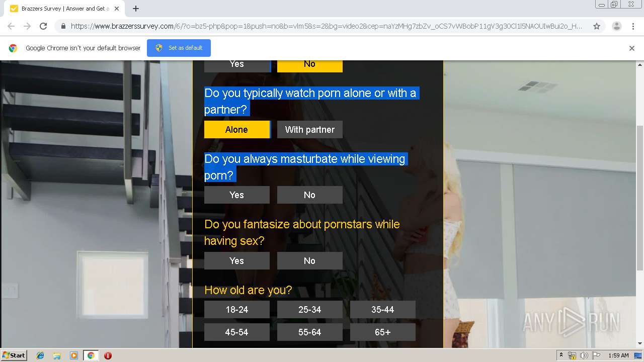Reload the current page
The image size is (644, 362).
43,26
